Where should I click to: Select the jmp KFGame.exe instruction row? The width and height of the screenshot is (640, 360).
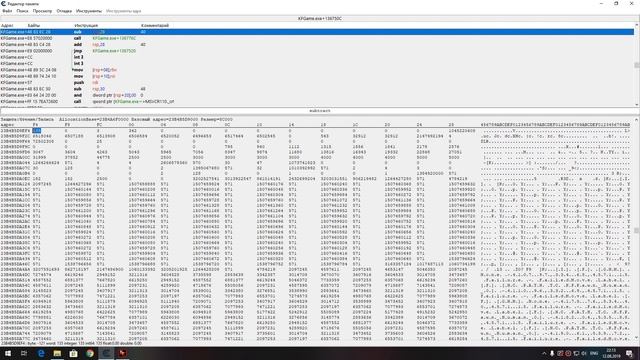point(317,51)
